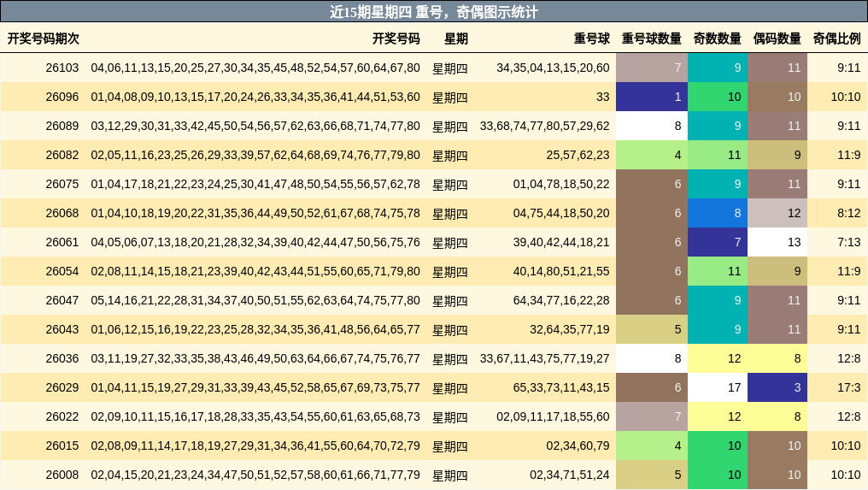Select issue number 26043
This screenshot has width=868, height=490.
click(x=62, y=329)
